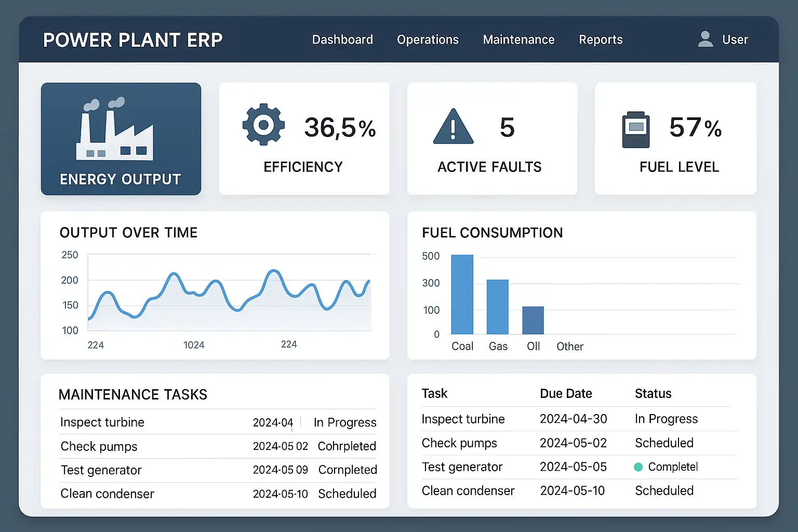Click the Output Over Time line graph
The image size is (798, 532).
[229, 294]
